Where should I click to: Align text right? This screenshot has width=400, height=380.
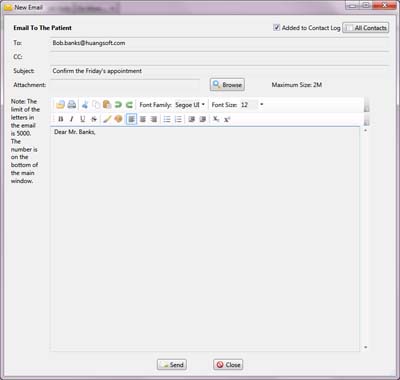(x=154, y=119)
